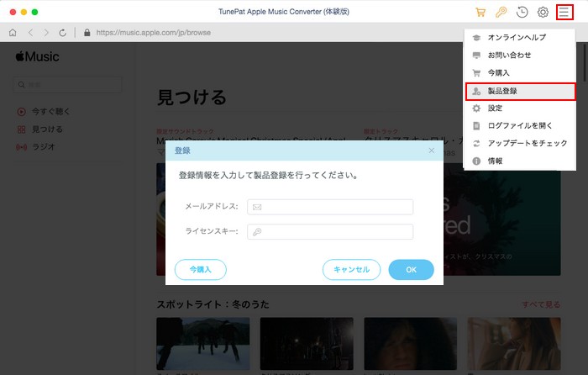588x375 pixels.
Task: Click the Apple Music logo
Action: [x=38, y=56]
